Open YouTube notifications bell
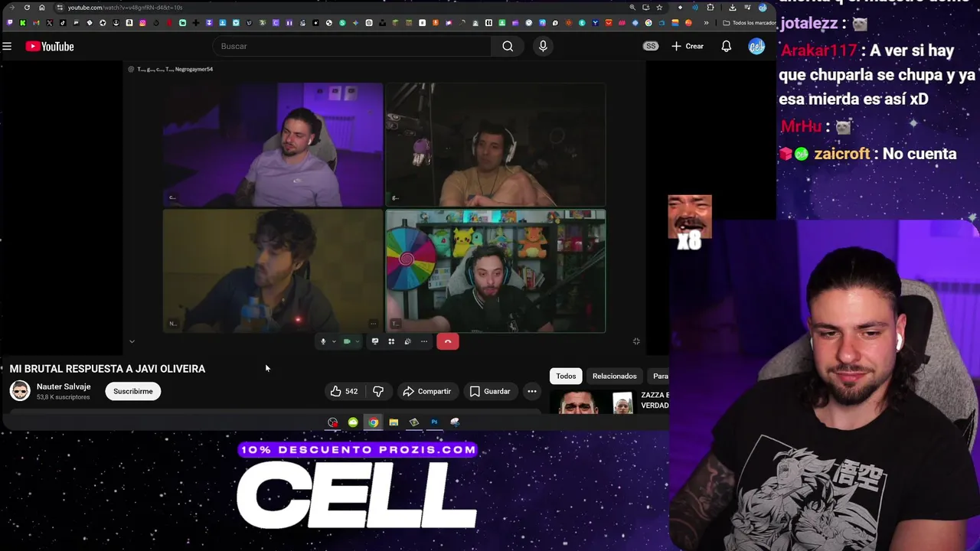Image resolution: width=980 pixels, height=551 pixels. [x=726, y=46]
